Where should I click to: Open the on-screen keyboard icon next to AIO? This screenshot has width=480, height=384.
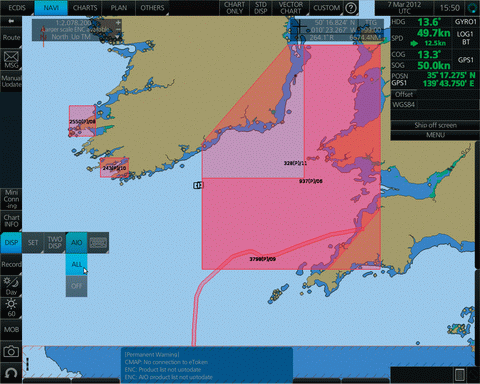click(98, 243)
